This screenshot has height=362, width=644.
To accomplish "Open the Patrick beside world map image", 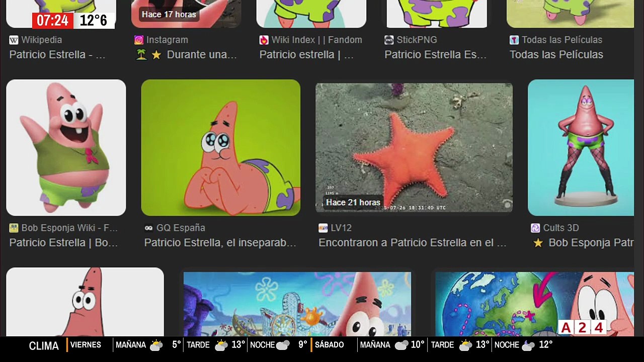I will (534, 304).
